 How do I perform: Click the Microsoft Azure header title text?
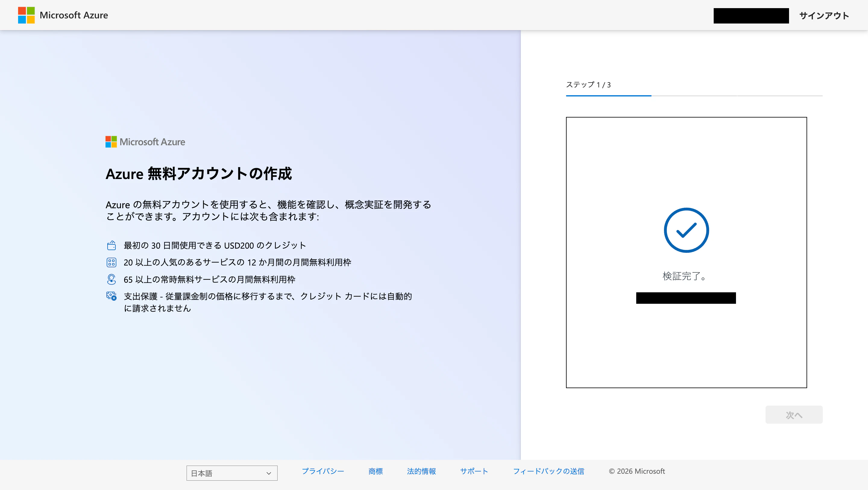pyautogui.click(x=74, y=15)
